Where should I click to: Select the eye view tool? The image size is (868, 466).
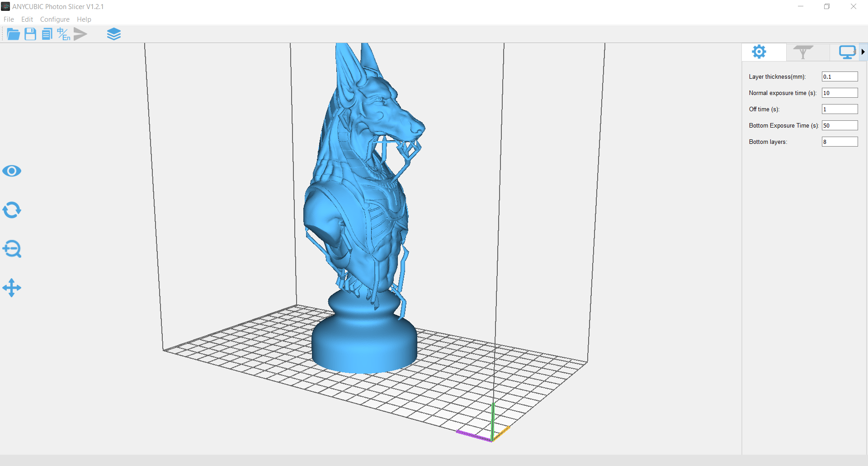pos(12,171)
